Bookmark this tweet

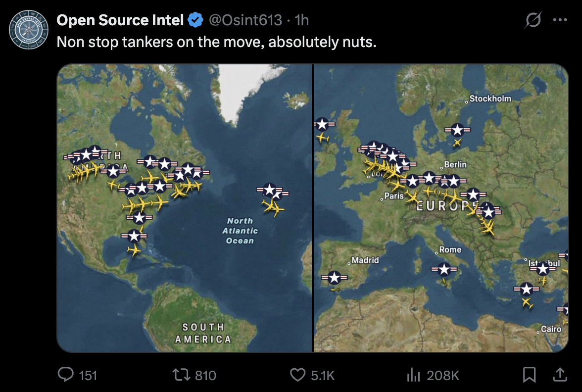[x=529, y=375]
